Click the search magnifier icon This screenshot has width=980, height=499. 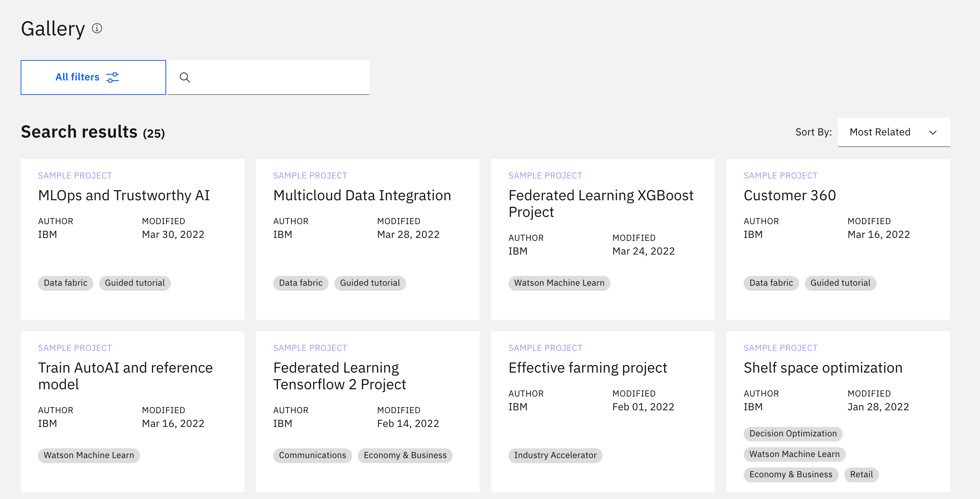185,77
